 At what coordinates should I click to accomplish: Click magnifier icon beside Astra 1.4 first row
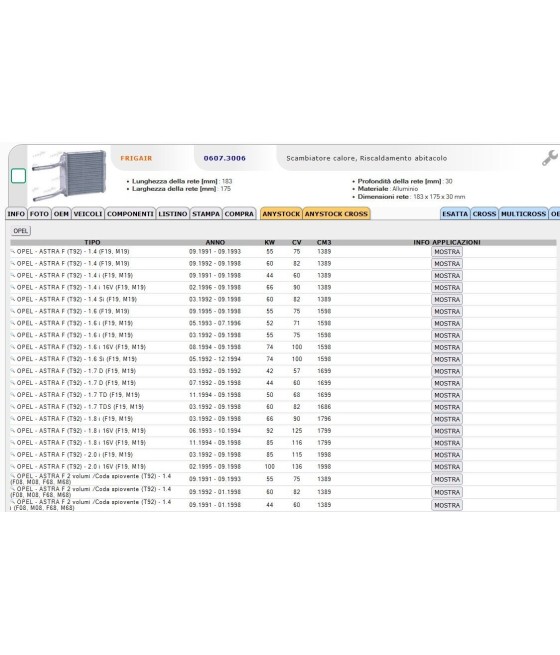13,251
